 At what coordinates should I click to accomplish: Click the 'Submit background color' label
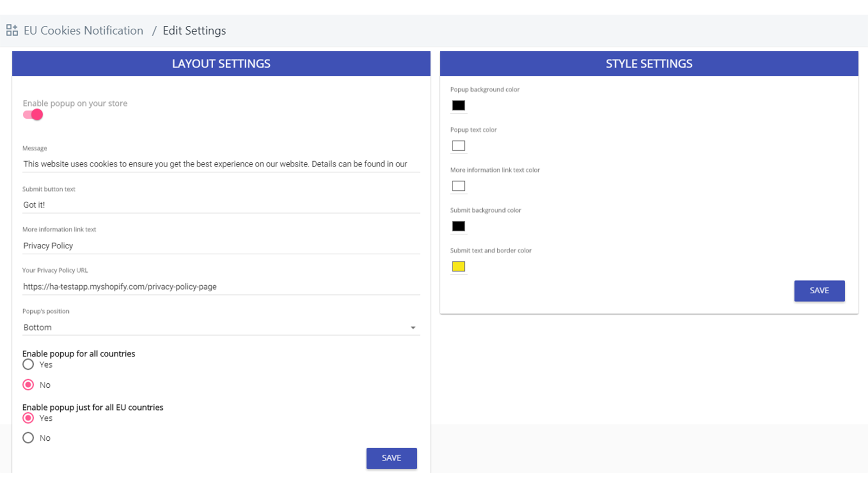[x=486, y=210]
